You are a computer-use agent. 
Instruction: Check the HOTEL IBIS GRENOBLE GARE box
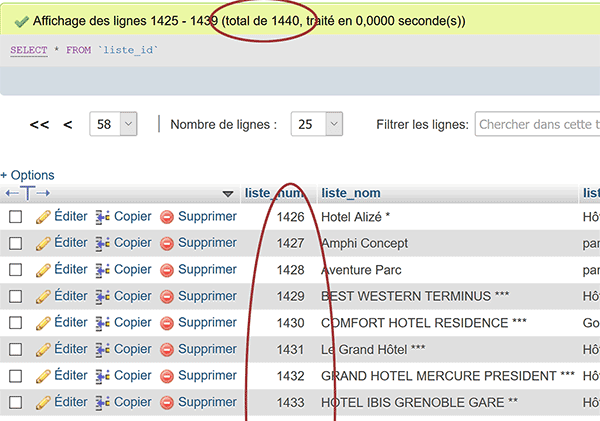pos(15,402)
